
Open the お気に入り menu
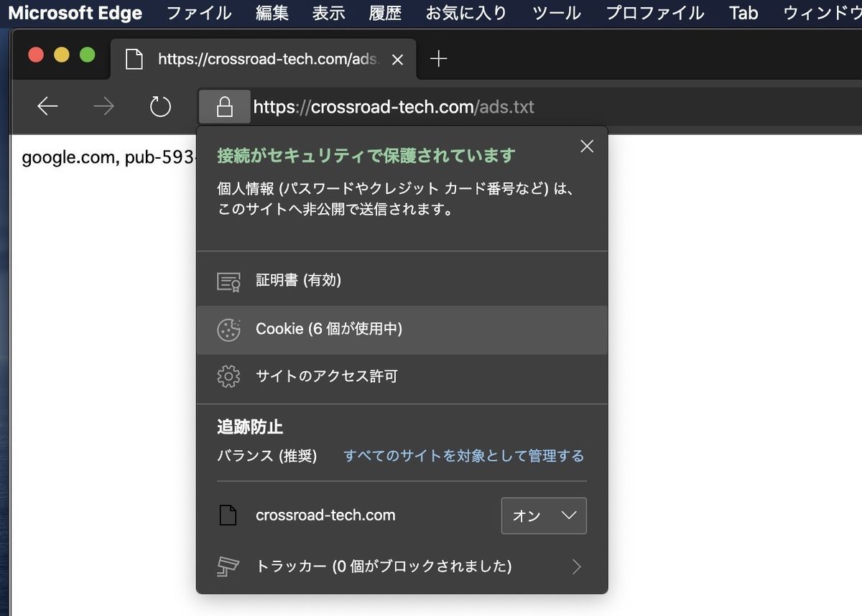[x=466, y=13]
